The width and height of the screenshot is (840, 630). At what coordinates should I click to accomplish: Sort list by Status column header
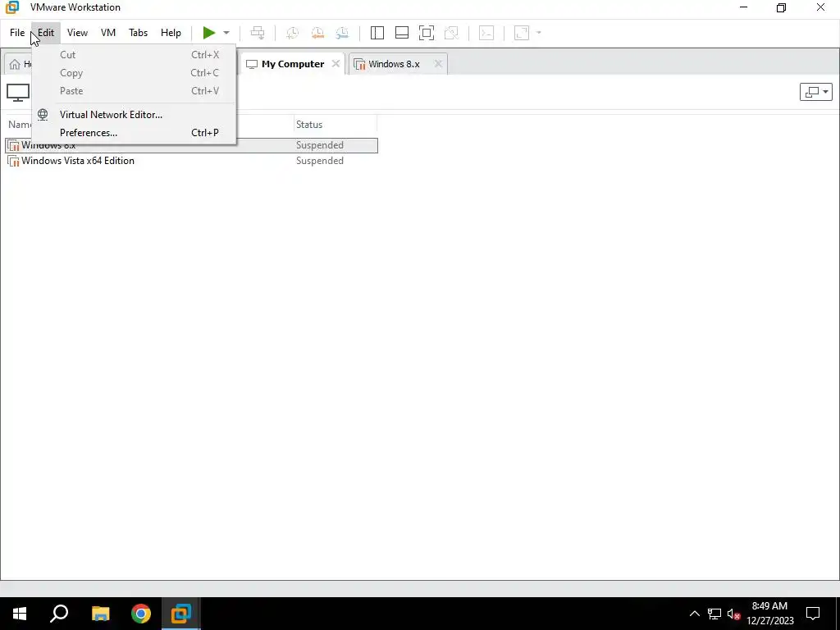pyautogui.click(x=335, y=125)
